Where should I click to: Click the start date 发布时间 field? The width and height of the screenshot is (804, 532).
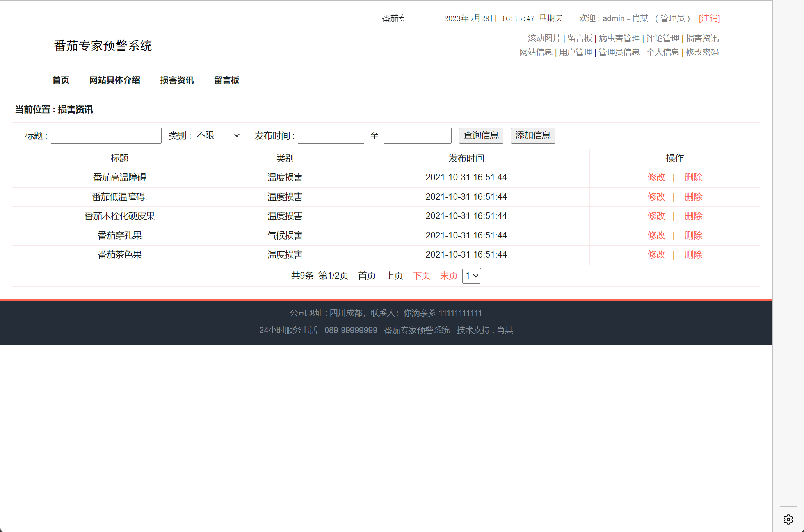tap(331, 135)
